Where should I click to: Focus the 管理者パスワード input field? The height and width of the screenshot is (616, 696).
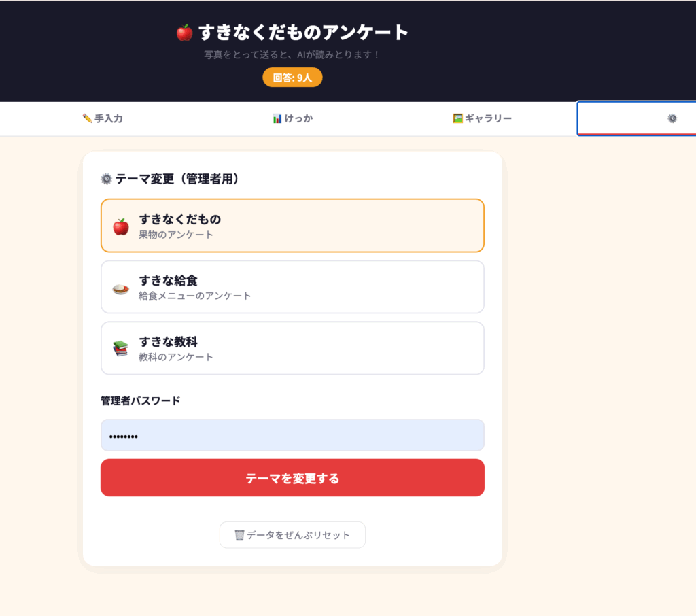pos(292,435)
